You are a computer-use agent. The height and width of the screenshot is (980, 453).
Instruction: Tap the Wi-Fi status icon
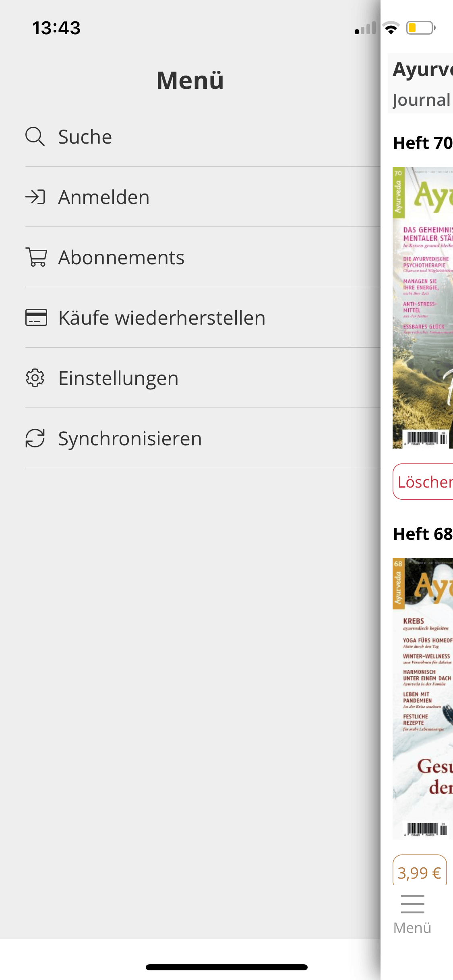pos(391,28)
